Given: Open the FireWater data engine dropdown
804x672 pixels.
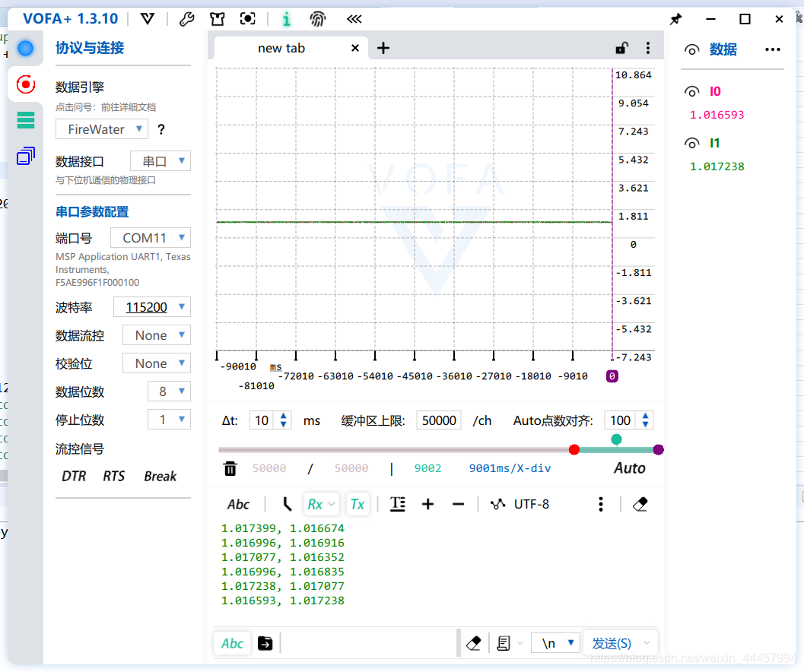Looking at the screenshot, I should [x=101, y=129].
